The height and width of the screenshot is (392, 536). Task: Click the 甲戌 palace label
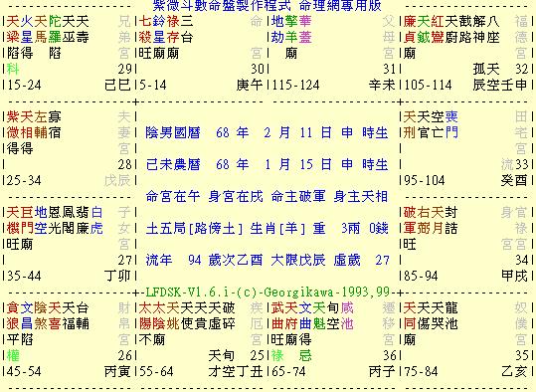tap(514, 276)
